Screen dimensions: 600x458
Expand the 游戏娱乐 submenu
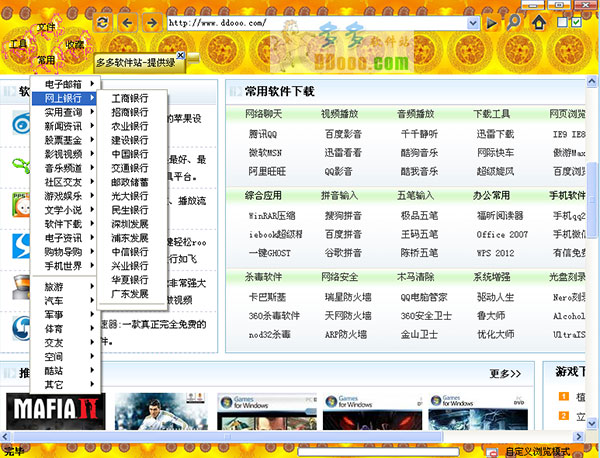[x=65, y=196]
